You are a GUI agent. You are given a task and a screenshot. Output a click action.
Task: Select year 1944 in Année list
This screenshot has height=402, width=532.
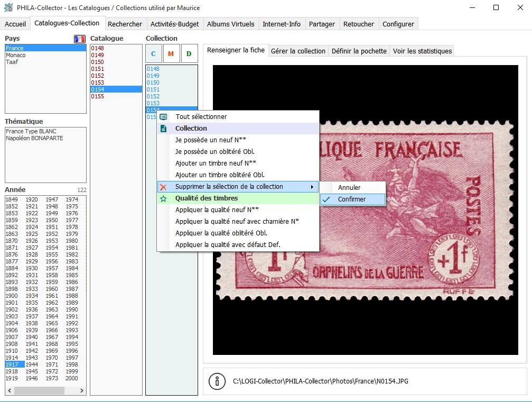pyautogui.click(x=32, y=364)
